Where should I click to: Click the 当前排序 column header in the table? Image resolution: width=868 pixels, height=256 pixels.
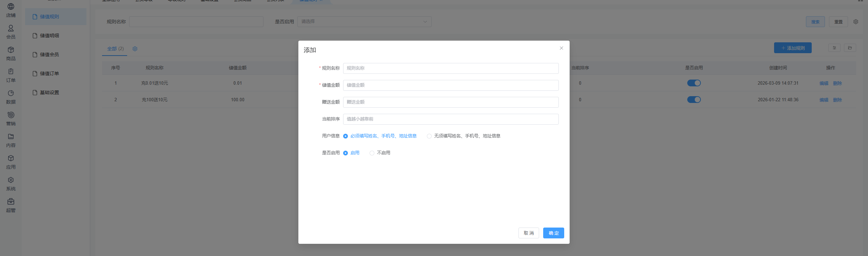(x=580, y=68)
